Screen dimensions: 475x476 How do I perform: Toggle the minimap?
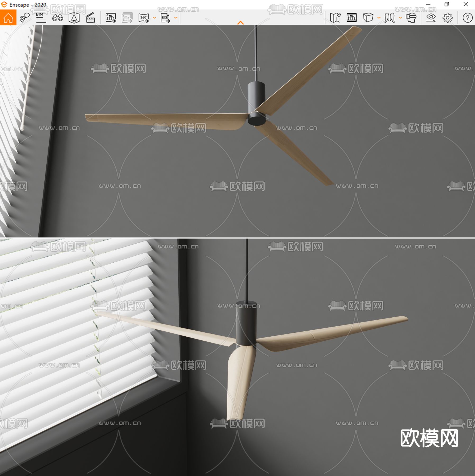(335, 18)
